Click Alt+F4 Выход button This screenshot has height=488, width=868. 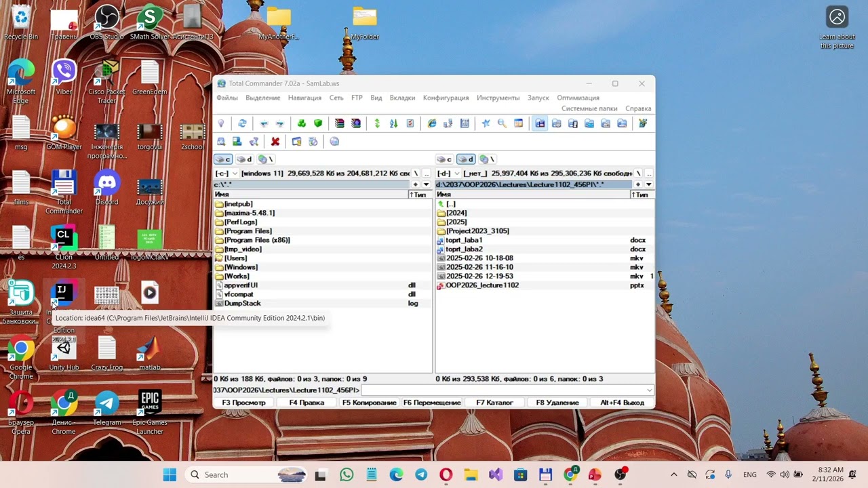point(622,403)
